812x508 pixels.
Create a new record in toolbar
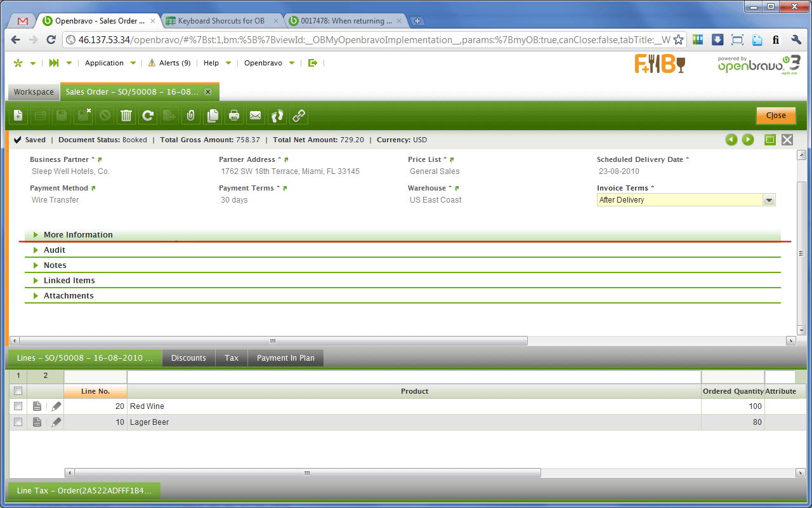[x=18, y=116]
